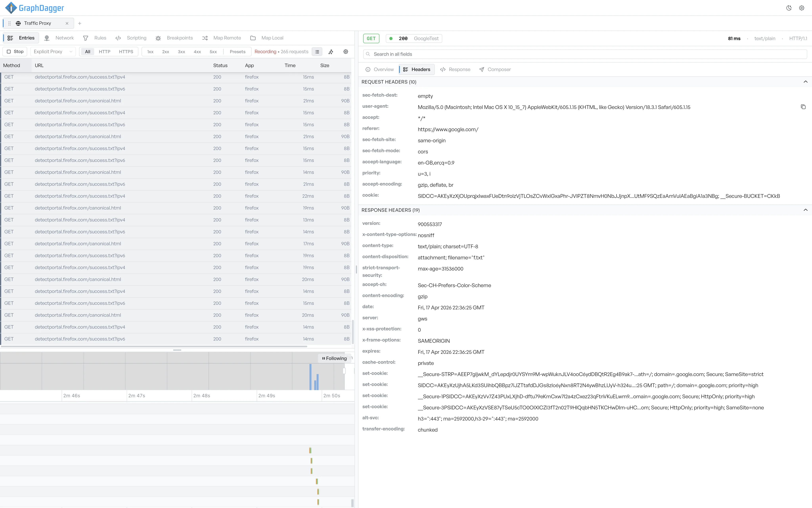Close the Traffic Proxy tab
Viewport: 812px width, 508px height.
[x=67, y=23]
